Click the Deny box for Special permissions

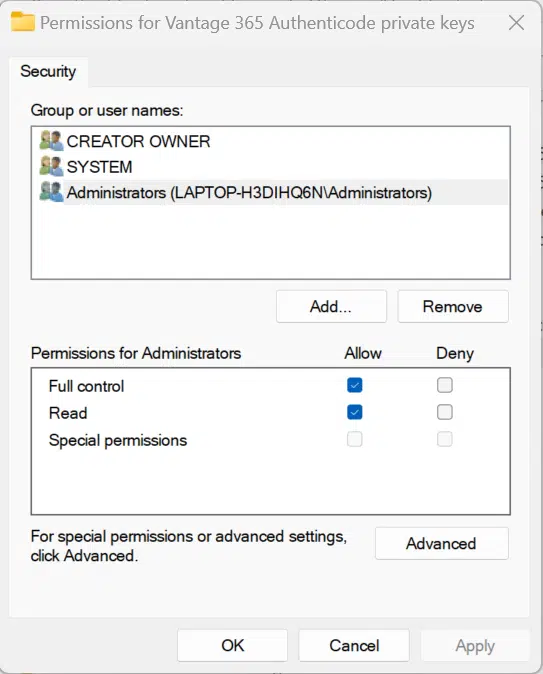coord(445,439)
